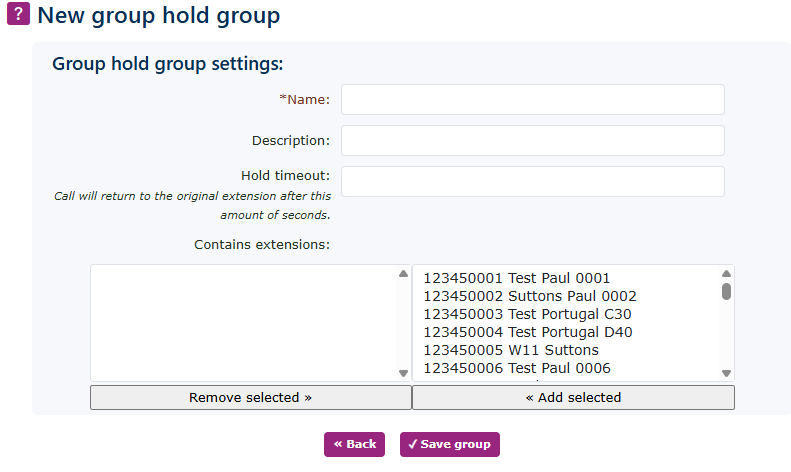Image resolution: width=791 pixels, height=472 pixels.
Task: Focus the Hold timeout input box
Action: pyautogui.click(x=532, y=182)
